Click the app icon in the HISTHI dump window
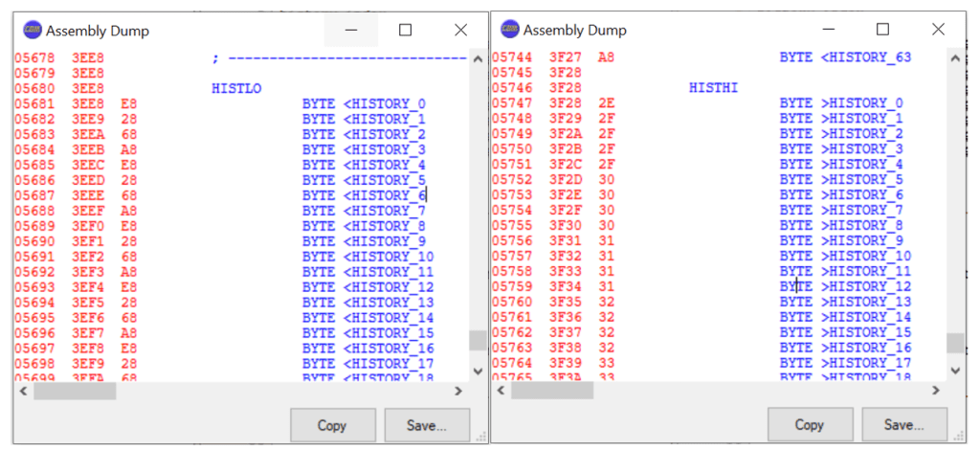The height and width of the screenshot is (451, 980). click(509, 30)
